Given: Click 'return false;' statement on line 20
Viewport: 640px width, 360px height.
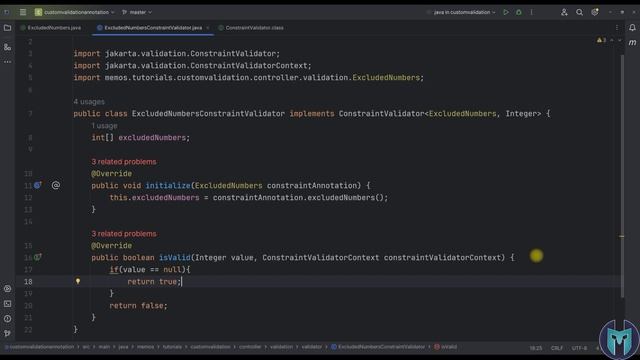Looking at the screenshot, I should (x=138, y=305).
